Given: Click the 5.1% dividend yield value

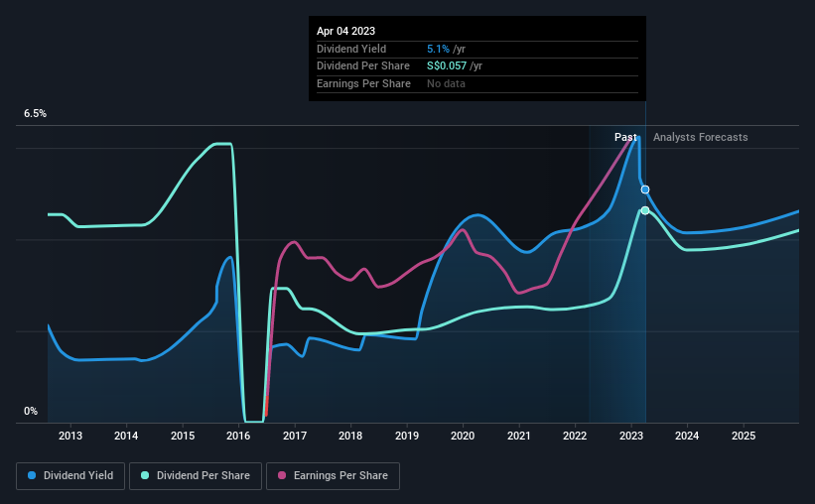Looking at the screenshot, I should 438,49.
